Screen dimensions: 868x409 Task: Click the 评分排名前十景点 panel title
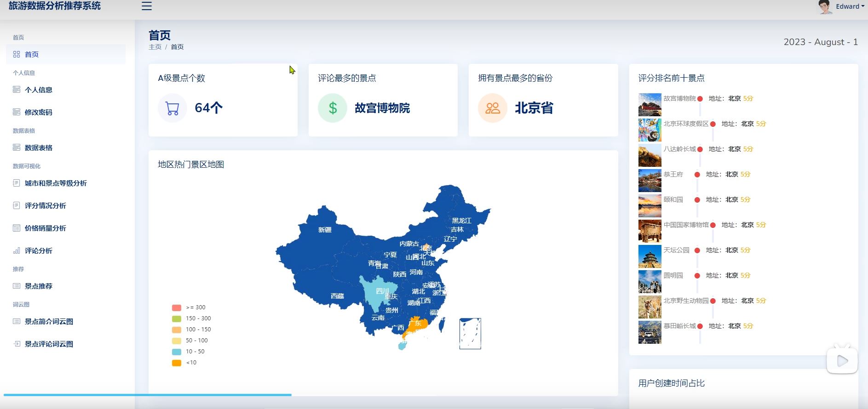[x=671, y=78]
